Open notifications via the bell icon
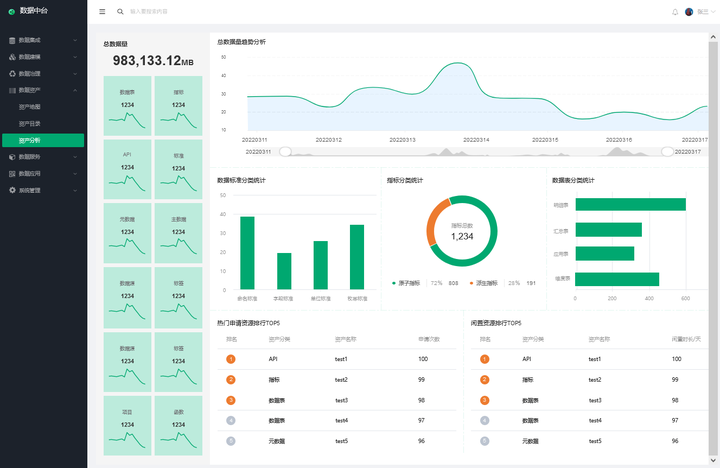The width and height of the screenshot is (720, 468). (x=675, y=12)
